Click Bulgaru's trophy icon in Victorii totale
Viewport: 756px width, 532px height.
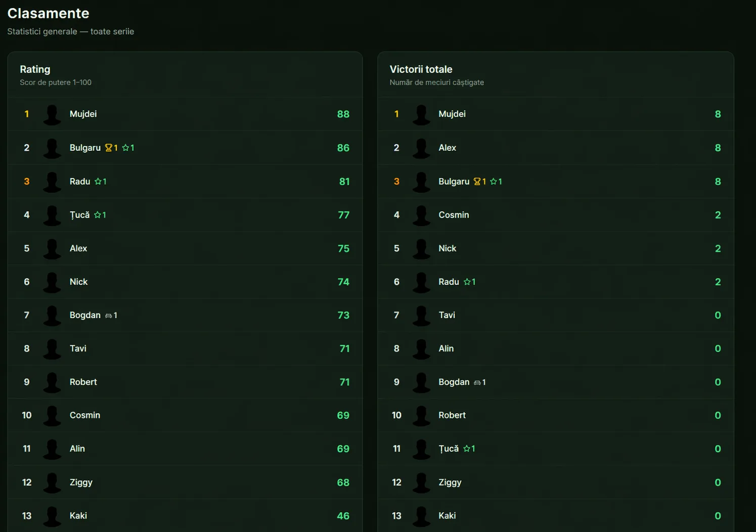(x=477, y=182)
